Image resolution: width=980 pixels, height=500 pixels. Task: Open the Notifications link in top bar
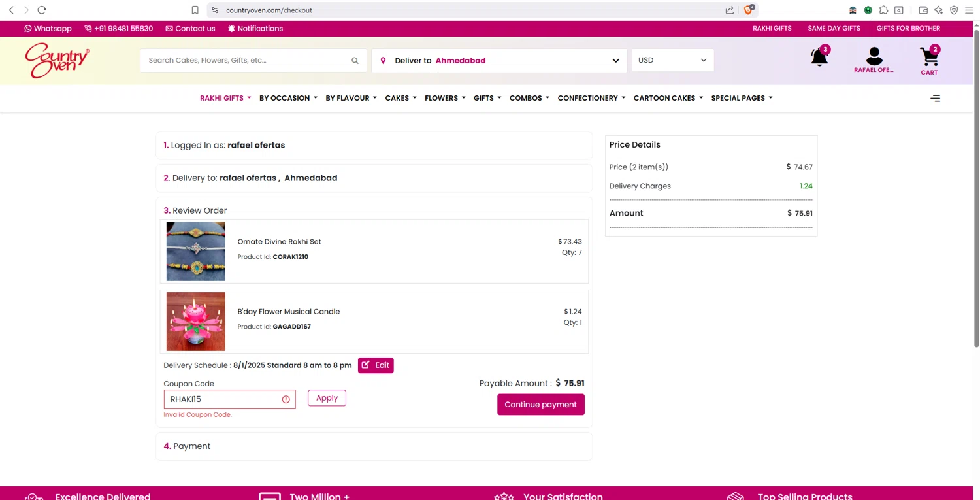(x=255, y=29)
